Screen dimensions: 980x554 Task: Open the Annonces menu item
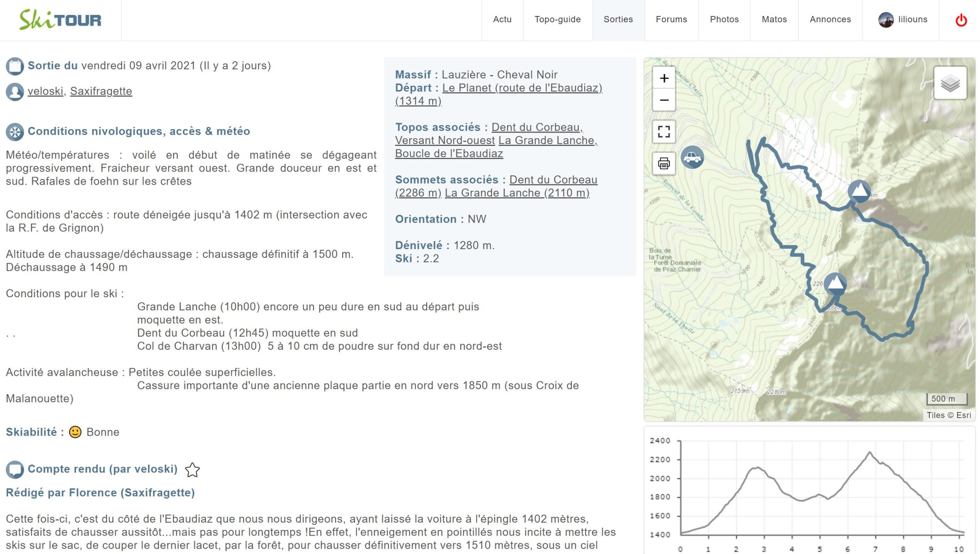click(x=830, y=20)
